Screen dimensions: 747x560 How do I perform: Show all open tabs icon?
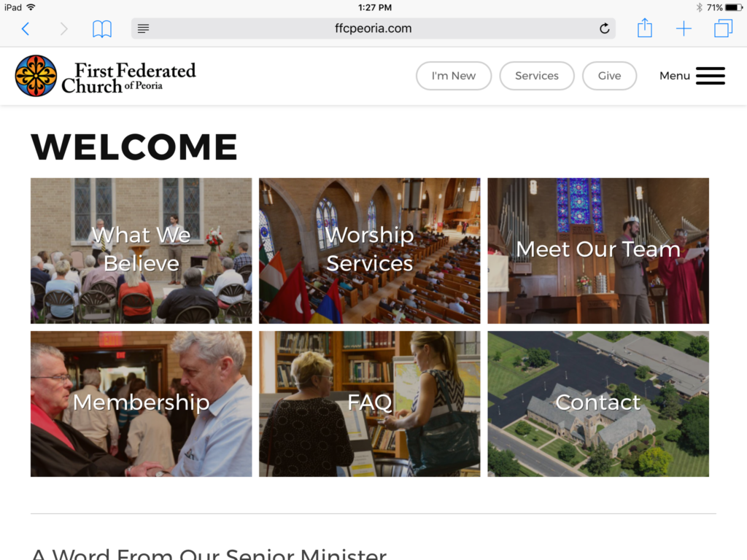[723, 28]
